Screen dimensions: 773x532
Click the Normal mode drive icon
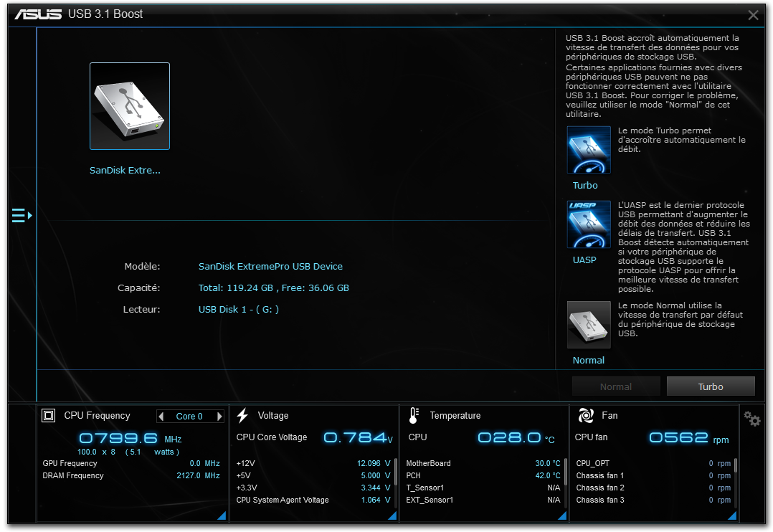point(589,325)
